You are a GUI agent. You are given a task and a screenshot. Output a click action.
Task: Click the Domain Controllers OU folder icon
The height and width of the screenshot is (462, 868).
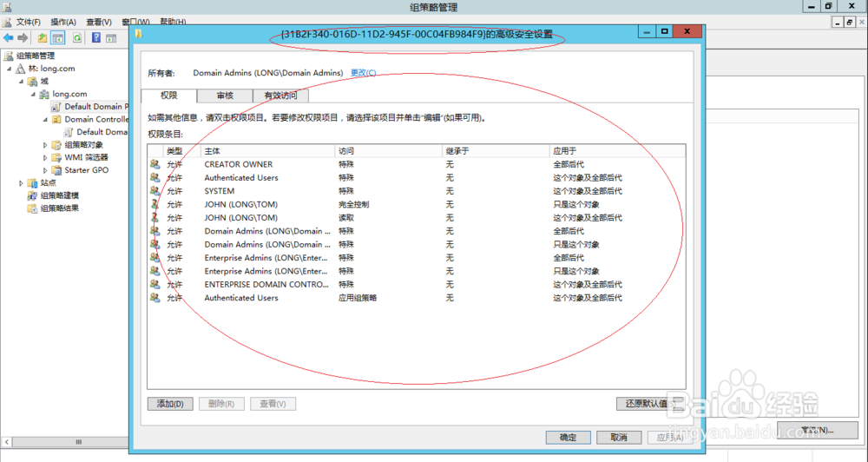(56, 119)
